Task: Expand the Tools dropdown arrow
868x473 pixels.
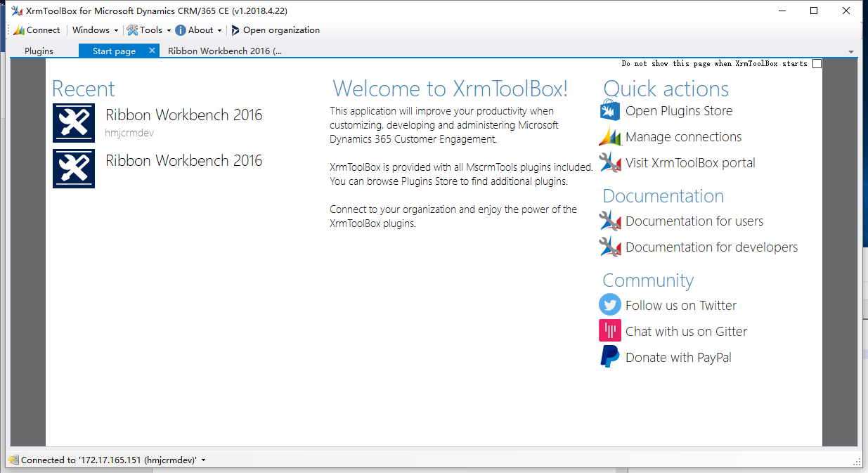Action: [169, 31]
